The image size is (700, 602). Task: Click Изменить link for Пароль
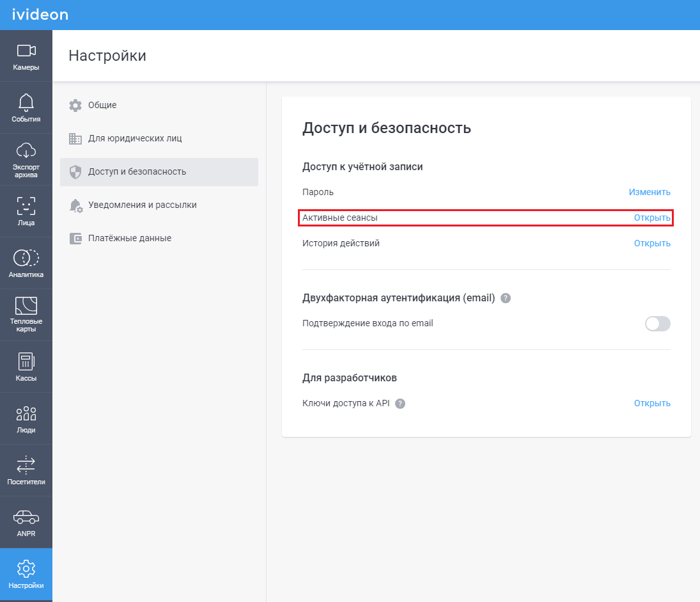649,192
